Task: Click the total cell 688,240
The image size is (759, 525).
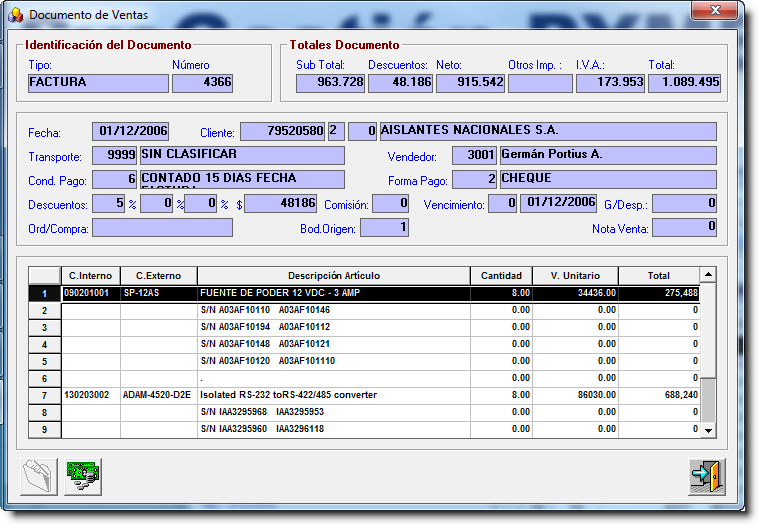Action: pyautogui.click(x=659, y=395)
